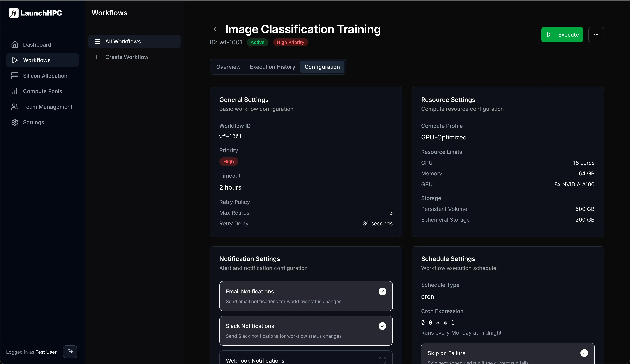Click Create Workflow
The width and height of the screenshot is (630, 364).
pos(127,57)
